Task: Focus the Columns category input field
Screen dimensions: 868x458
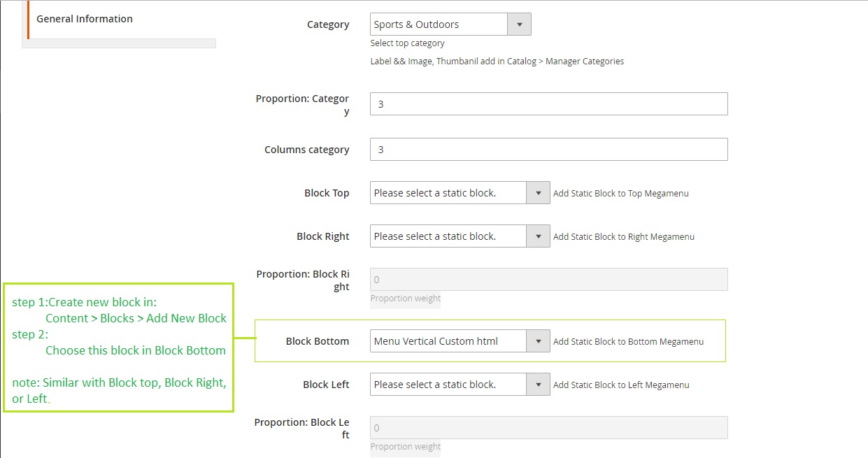Action: [x=548, y=150]
